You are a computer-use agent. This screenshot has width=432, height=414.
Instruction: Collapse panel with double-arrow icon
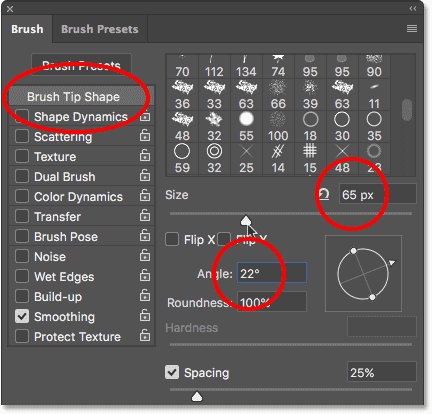[x=413, y=9]
